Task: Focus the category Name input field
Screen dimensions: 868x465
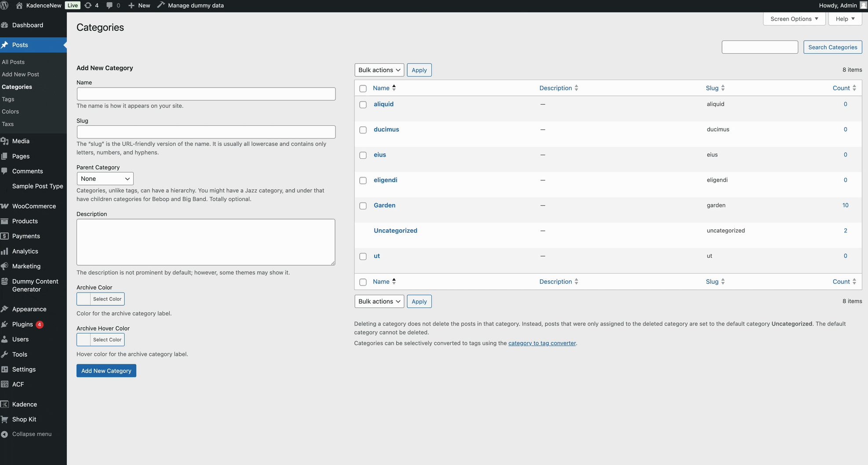Action: (x=206, y=94)
